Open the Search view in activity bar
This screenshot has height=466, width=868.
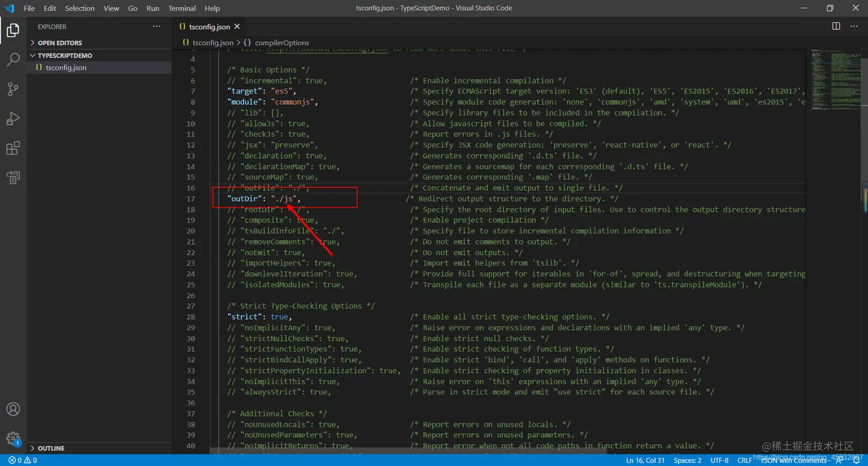click(x=13, y=59)
